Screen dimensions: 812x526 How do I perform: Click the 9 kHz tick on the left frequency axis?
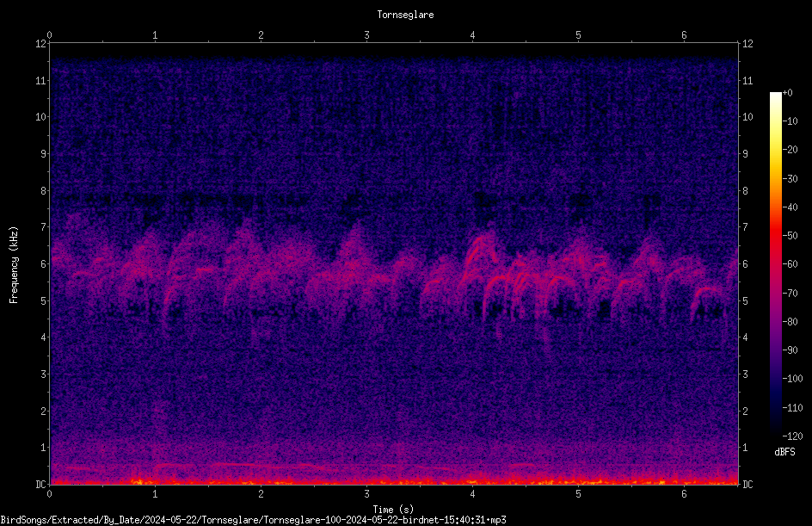pyautogui.click(x=43, y=153)
